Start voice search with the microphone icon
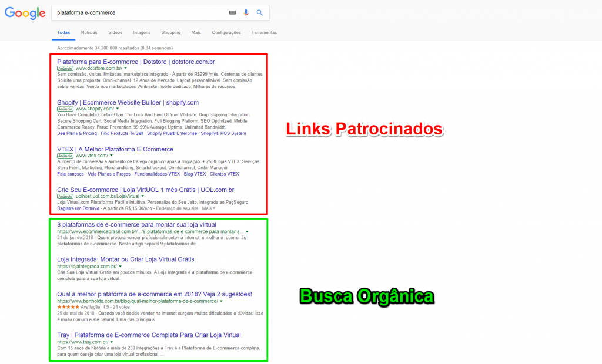602x364 pixels. [x=246, y=13]
